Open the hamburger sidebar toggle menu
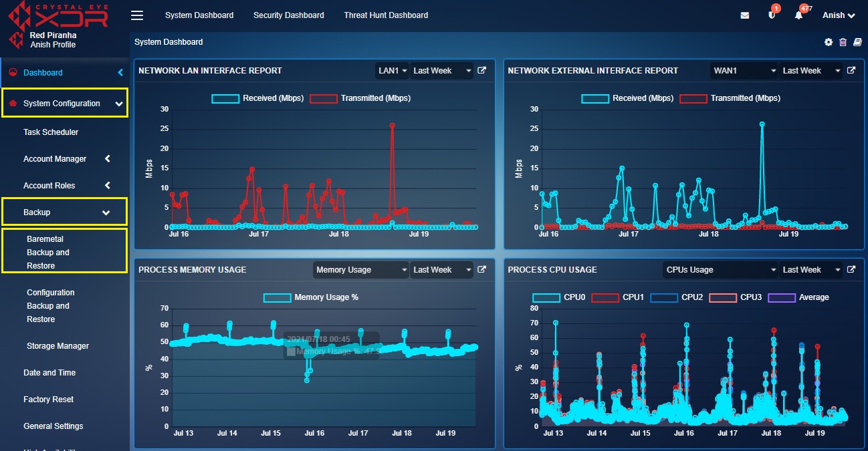The height and width of the screenshot is (451, 868). click(x=137, y=15)
